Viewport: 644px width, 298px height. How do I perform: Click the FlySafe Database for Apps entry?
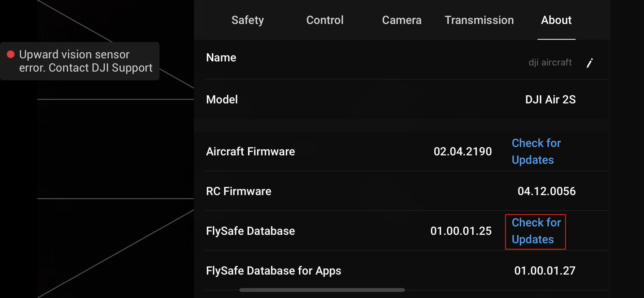pos(273,270)
